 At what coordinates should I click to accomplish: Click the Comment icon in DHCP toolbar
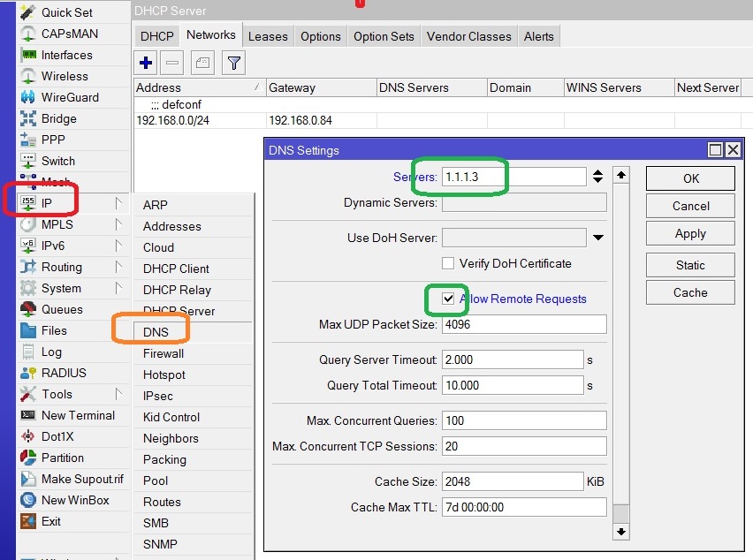coord(202,63)
